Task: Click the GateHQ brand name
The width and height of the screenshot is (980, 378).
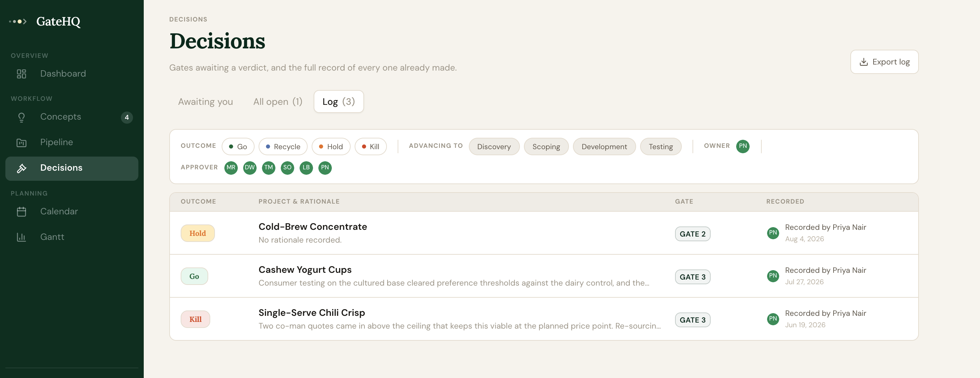Action: pos(58,22)
